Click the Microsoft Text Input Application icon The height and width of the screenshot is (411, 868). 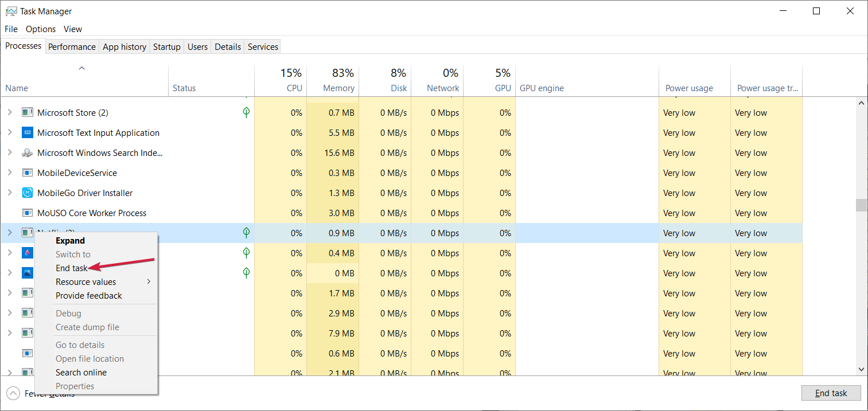pos(27,133)
